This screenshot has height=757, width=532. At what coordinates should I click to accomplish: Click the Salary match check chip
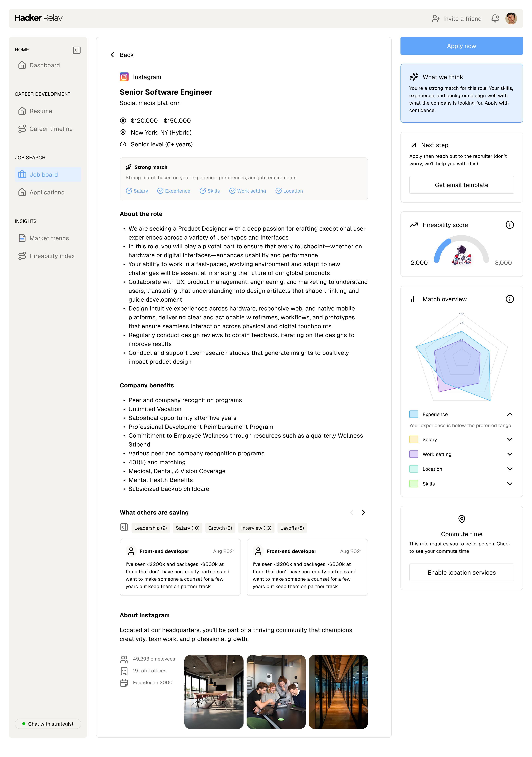(x=137, y=191)
